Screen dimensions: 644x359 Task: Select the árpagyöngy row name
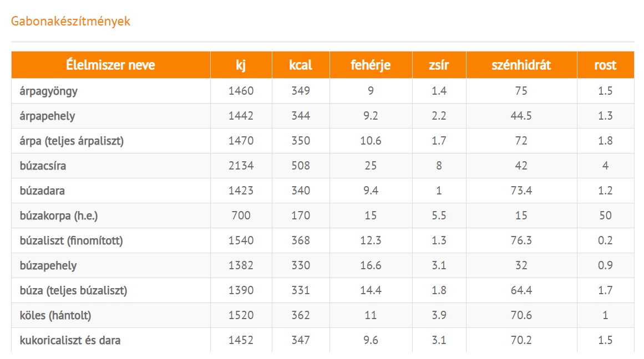[x=49, y=91]
